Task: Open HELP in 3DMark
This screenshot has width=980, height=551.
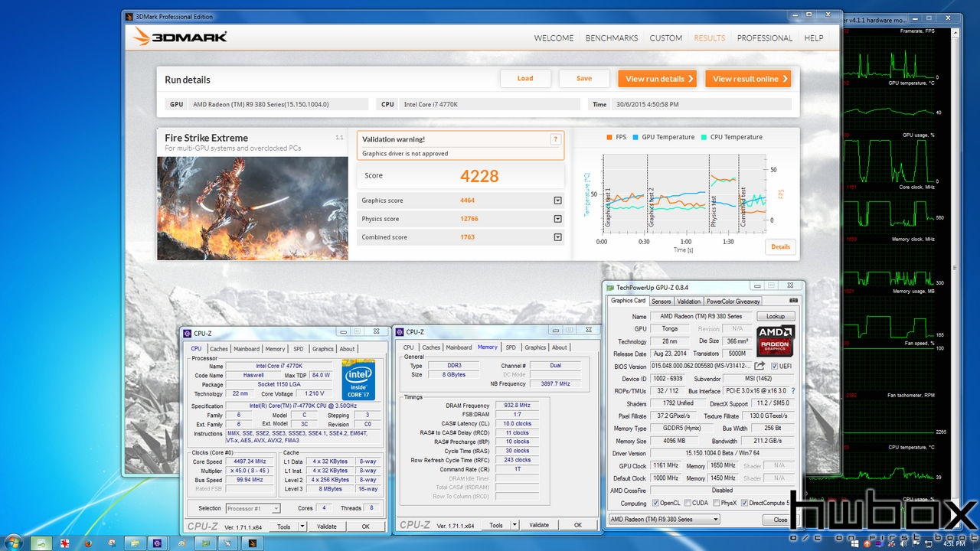Action: coord(814,38)
